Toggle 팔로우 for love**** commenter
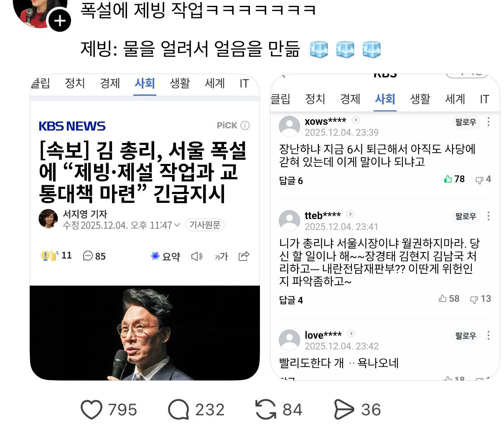Image resolution: width=504 pixels, height=434 pixels. (466, 336)
